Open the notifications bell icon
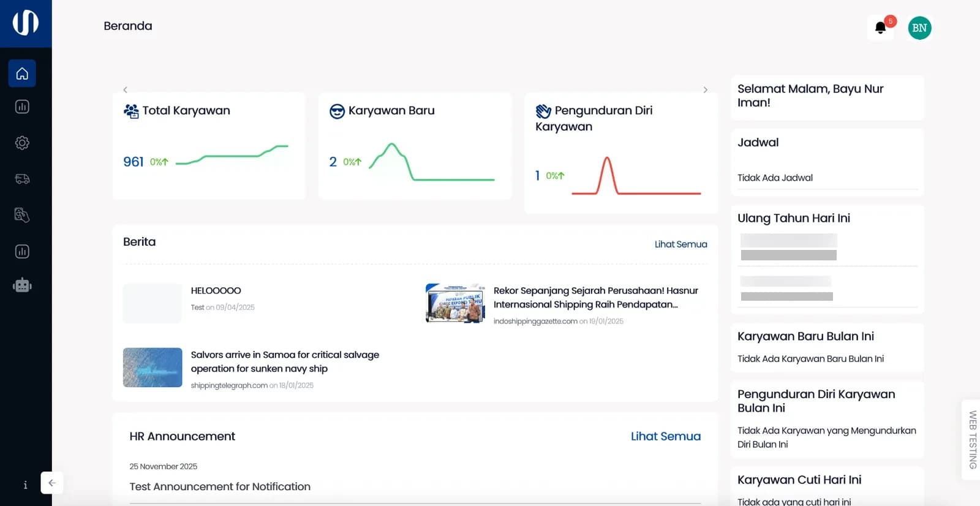This screenshot has width=980, height=506. [x=881, y=28]
